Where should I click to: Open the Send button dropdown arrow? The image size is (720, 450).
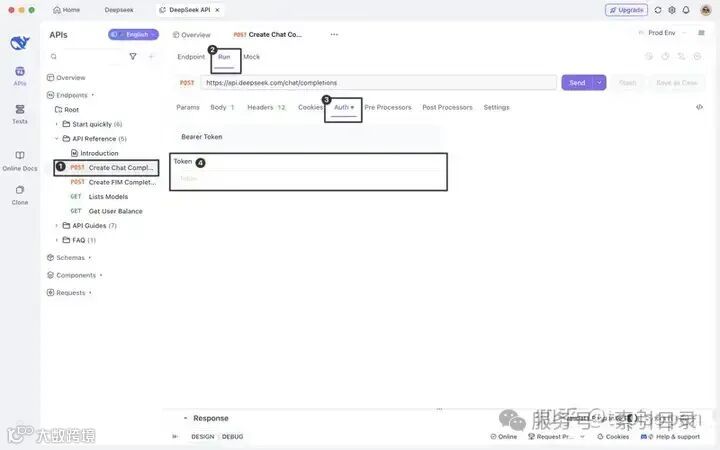[x=599, y=83]
